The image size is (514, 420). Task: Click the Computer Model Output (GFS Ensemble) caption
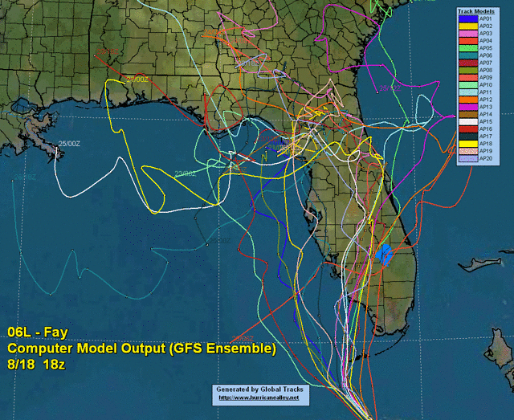pyautogui.click(x=141, y=349)
